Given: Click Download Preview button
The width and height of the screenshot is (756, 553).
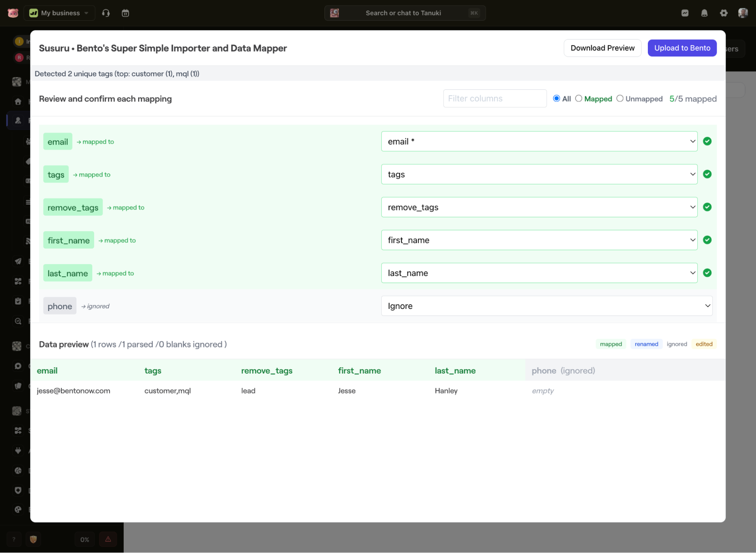Looking at the screenshot, I should 602,48.
